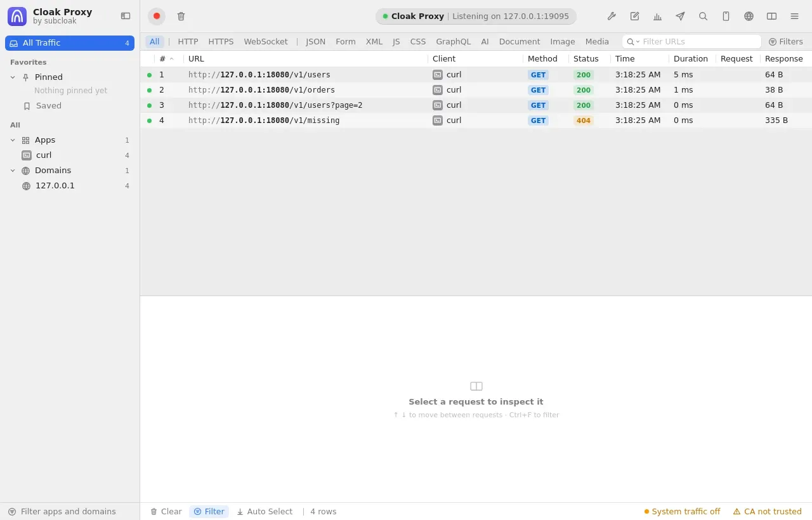Select the HTTPS traffic filter tab
Screen dimensions: 812x520
(x=221, y=42)
